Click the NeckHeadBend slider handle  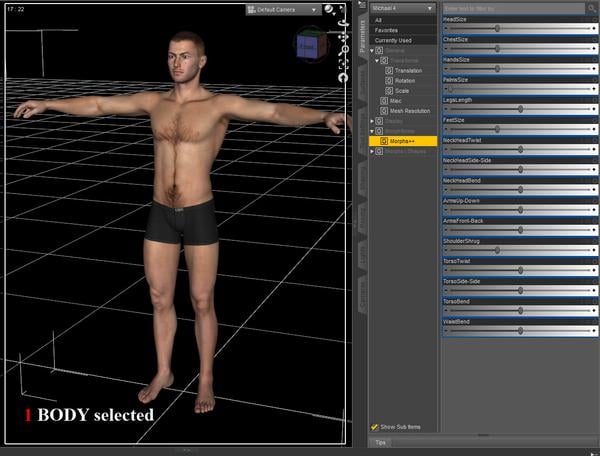520,190
